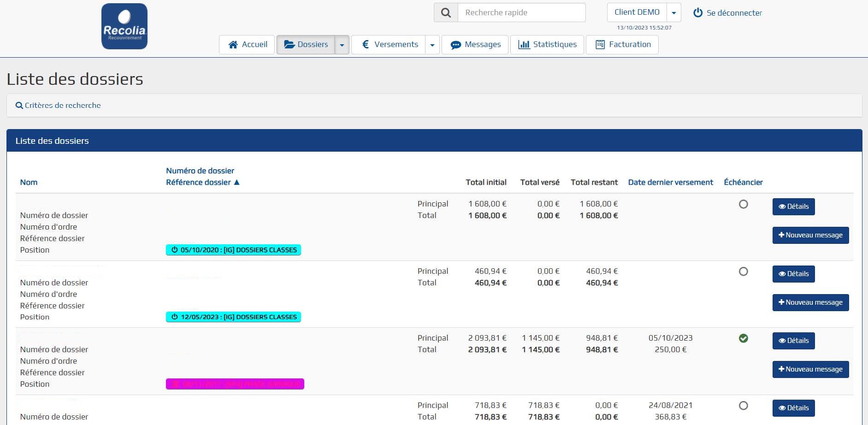Create Nouveau message for 1 608,00 € dossier
This screenshot has height=425, width=868.
[811, 235]
